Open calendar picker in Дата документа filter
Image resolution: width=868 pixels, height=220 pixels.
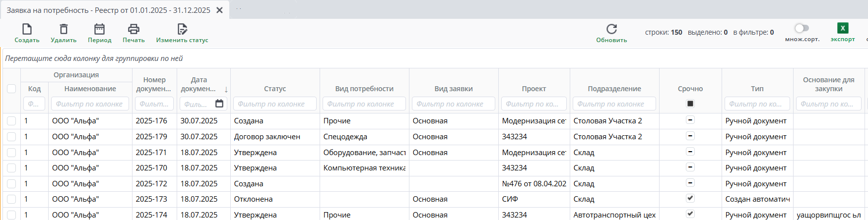pyautogui.click(x=219, y=104)
